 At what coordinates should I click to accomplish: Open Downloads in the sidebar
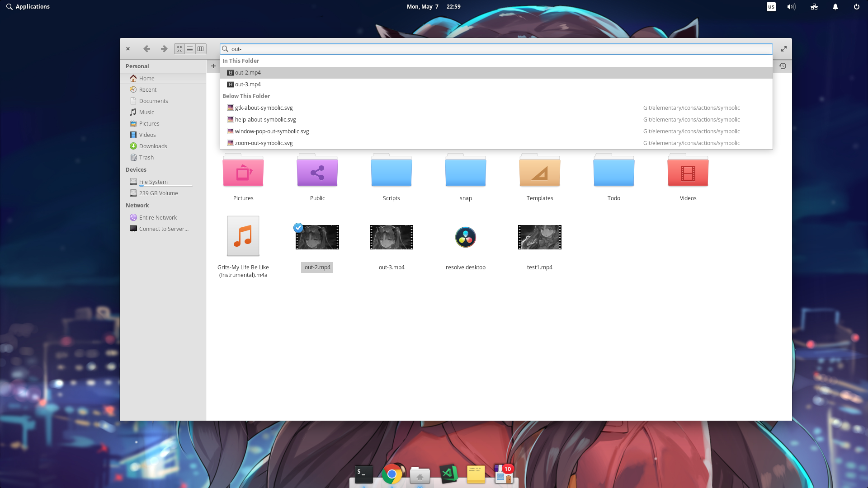(153, 146)
